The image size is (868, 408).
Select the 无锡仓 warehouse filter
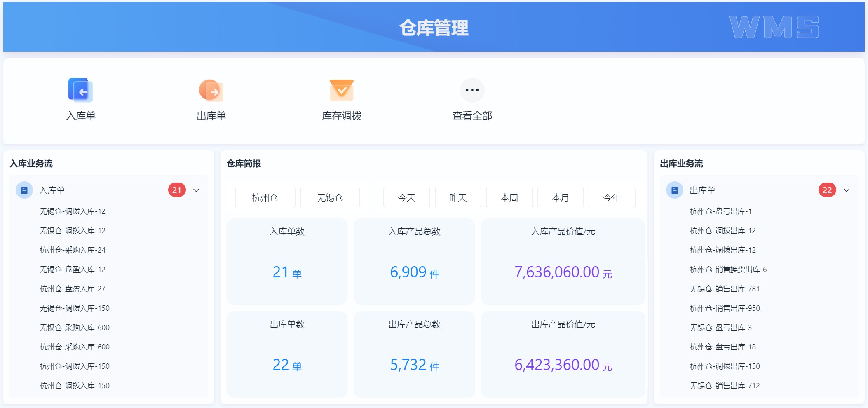[x=330, y=197]
